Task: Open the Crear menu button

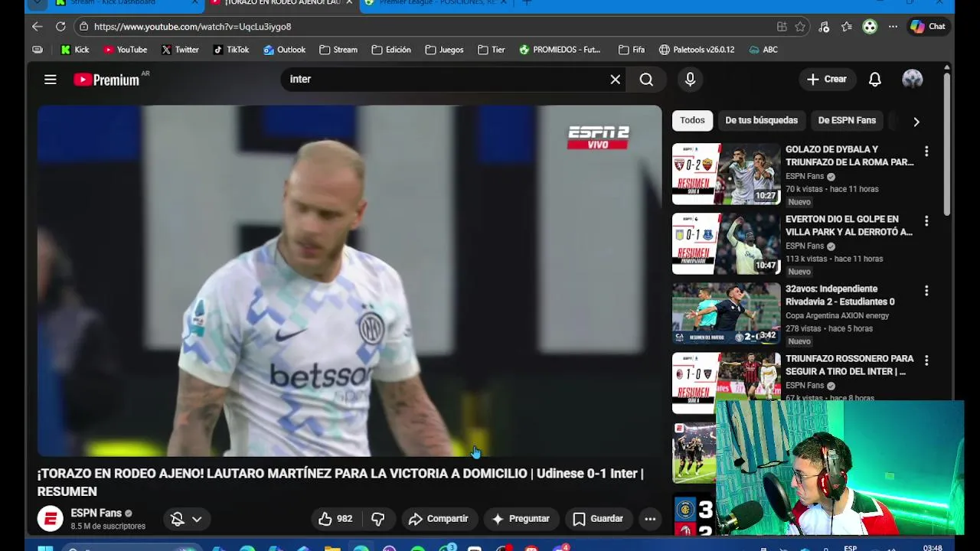Action: click(827, 80)
